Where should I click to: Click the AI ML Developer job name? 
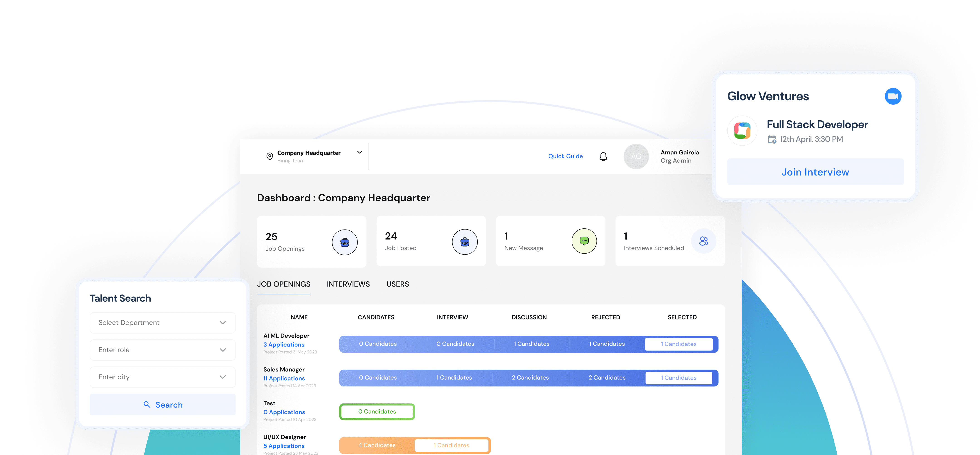tap(286, 336)
